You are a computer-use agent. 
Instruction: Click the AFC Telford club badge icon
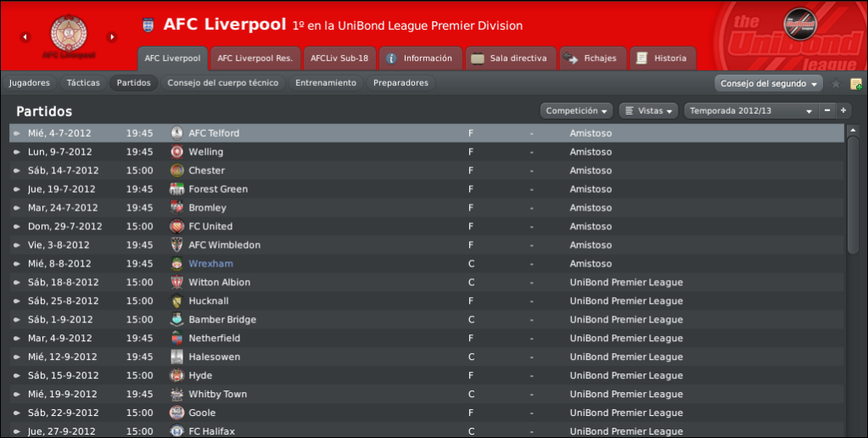coord(176,133)
